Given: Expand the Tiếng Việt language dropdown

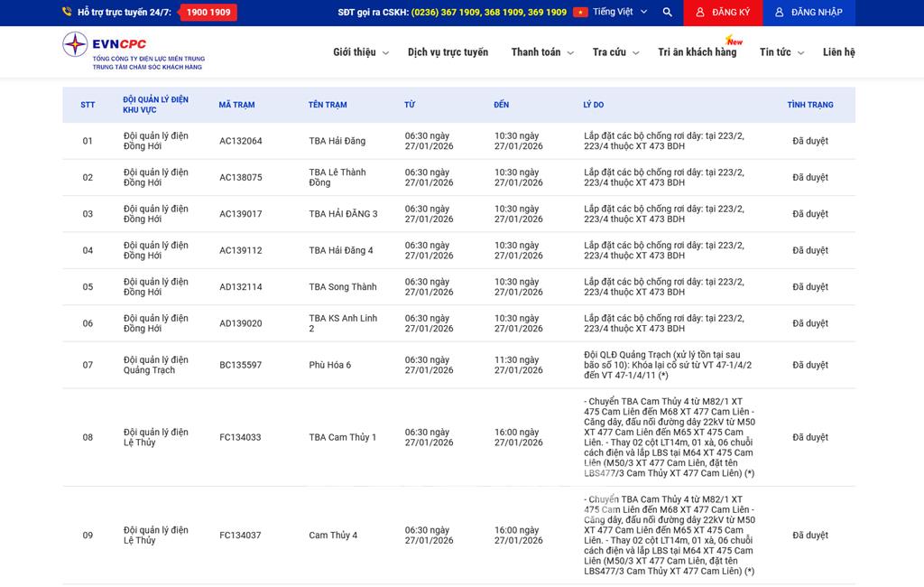Looking at the screenshot, I should click(x=620, y=13).
